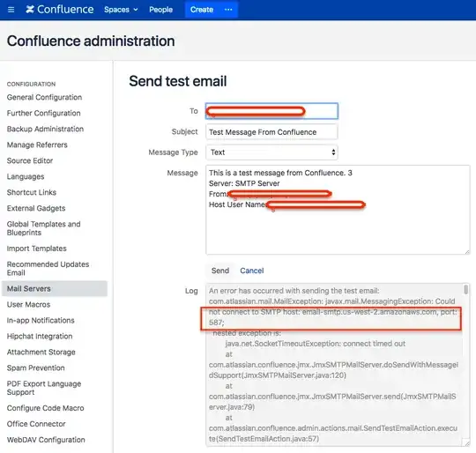
Task: Open Manage Referrers page
Action: pyautogui.click(x=37, y=145)
